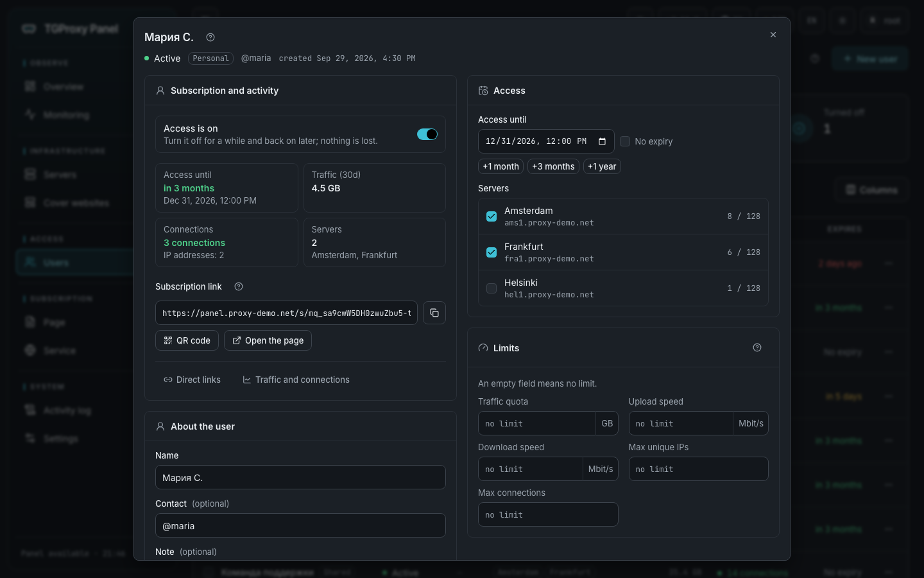Image resolution: width=924 pixels, height=578 pixels.
Task: Open Columns button in background panel
Action: pos(871,190)
